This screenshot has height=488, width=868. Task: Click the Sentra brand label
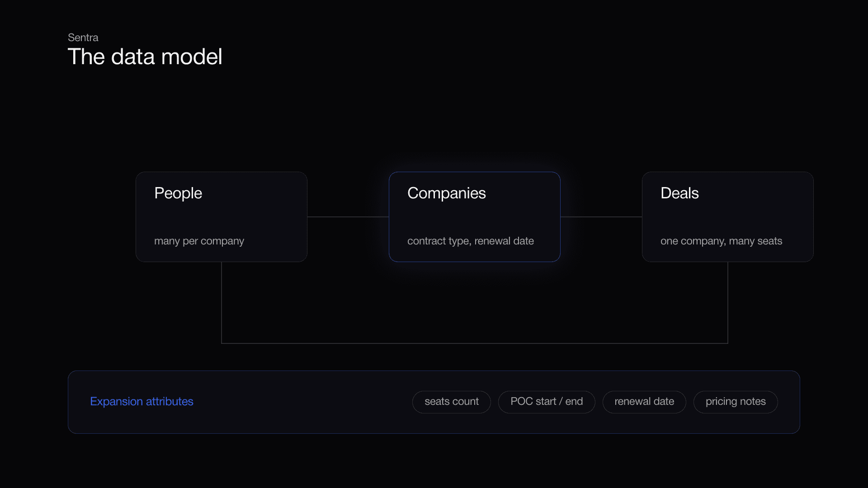pos(83,38)
